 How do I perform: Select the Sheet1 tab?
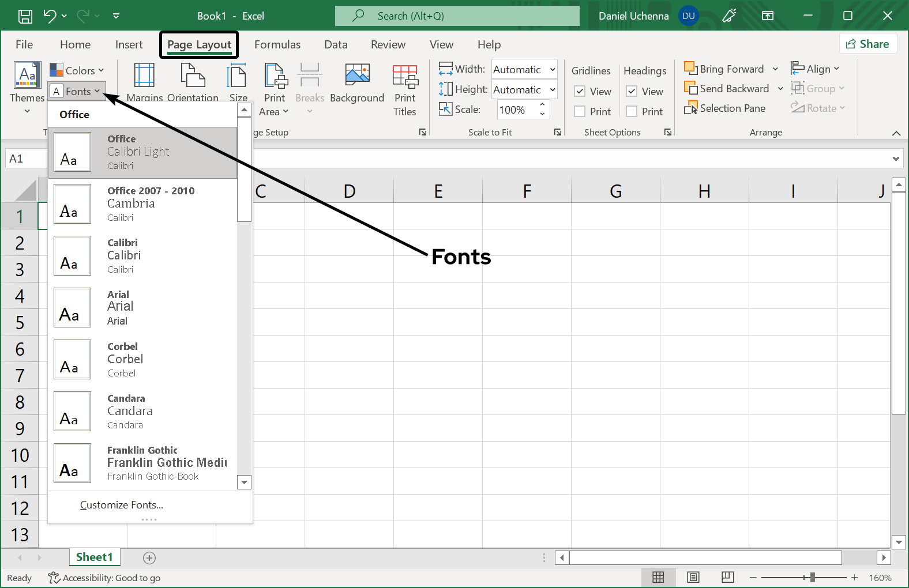coord(95,557)
